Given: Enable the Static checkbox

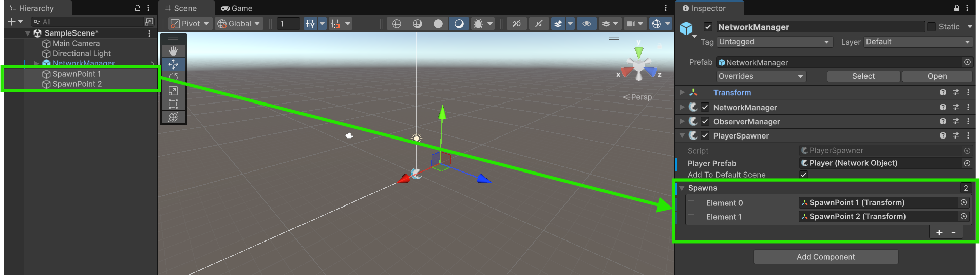Looking at the screenshot, I should pyautogui.click(x=932, y=27).
